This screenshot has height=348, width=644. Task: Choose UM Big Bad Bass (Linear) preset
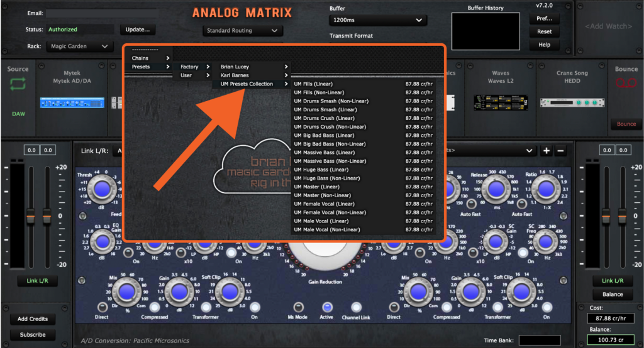coord(364,136)
